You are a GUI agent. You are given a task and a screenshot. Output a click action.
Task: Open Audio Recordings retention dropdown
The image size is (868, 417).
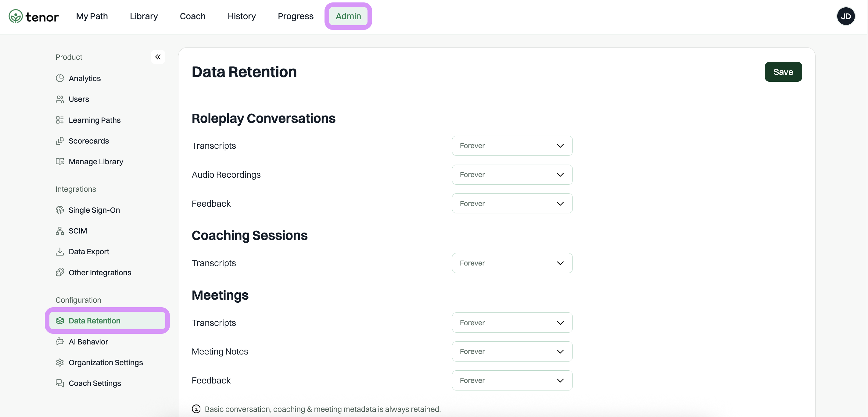(511, 174)
